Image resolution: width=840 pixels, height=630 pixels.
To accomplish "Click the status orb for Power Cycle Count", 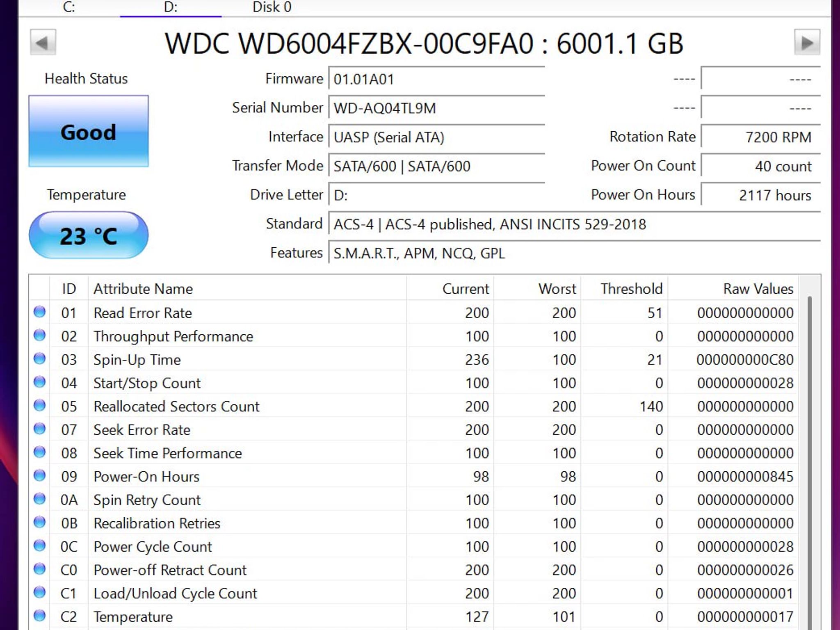I will tap(40, 546).
